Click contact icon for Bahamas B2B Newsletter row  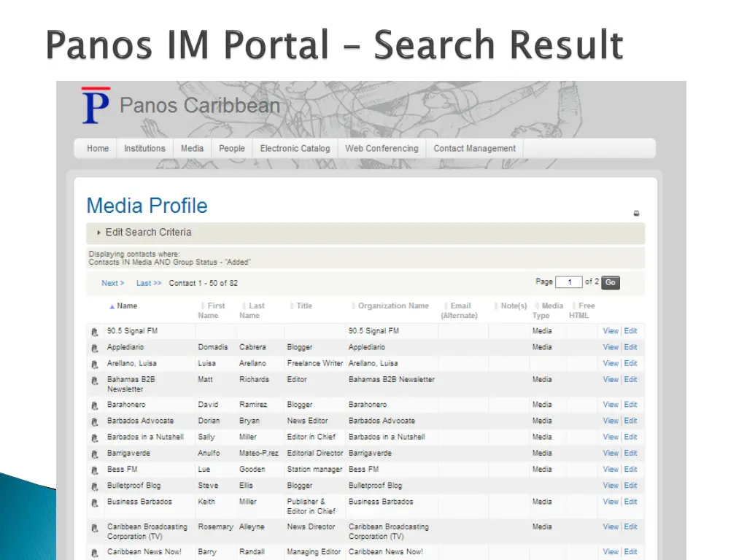[x=95, y=381]
